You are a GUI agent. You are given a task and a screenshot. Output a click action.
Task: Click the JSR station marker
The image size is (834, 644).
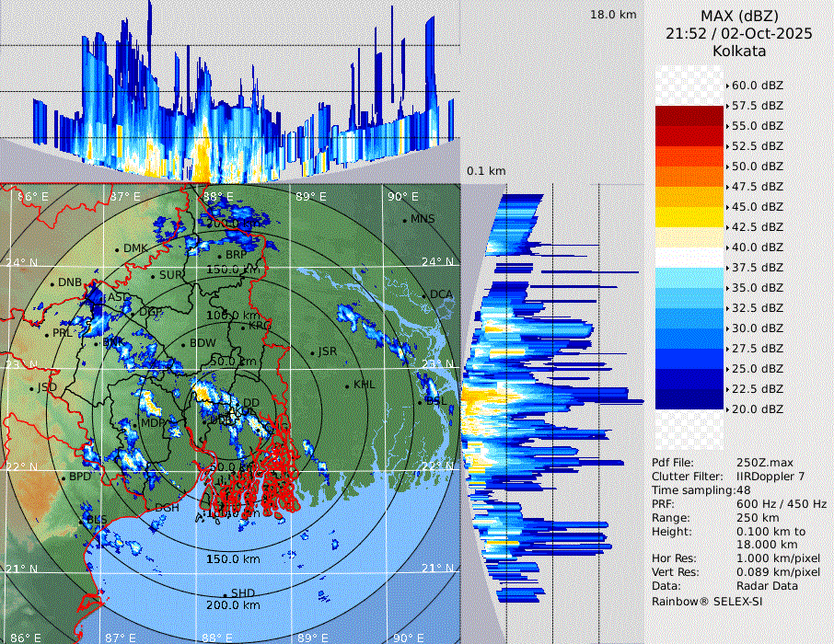point(312,353)
